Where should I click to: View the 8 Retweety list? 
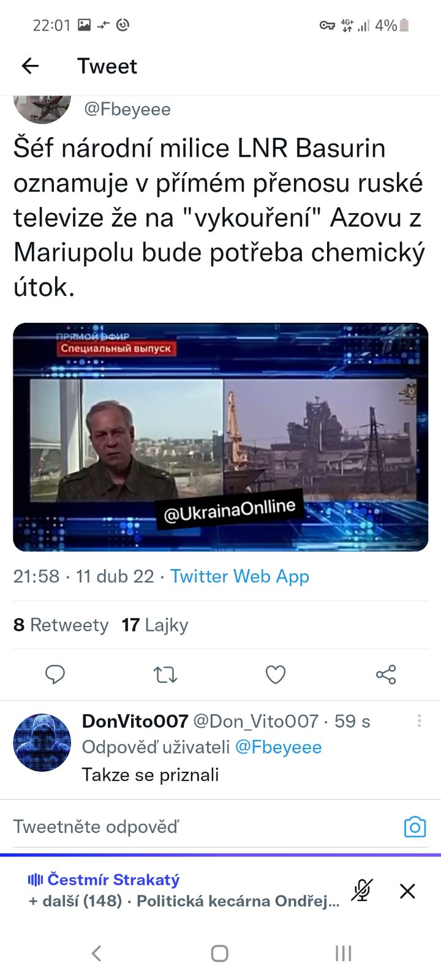pyautogui.click(x=61, y=625)
